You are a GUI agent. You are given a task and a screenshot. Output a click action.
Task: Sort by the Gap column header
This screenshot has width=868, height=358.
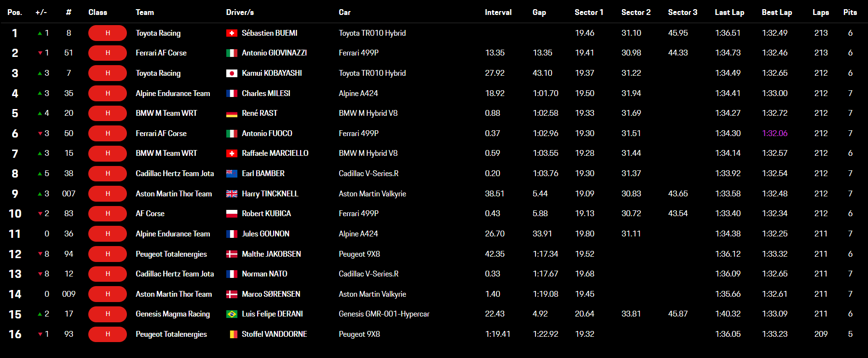click(x=539, y=13)
